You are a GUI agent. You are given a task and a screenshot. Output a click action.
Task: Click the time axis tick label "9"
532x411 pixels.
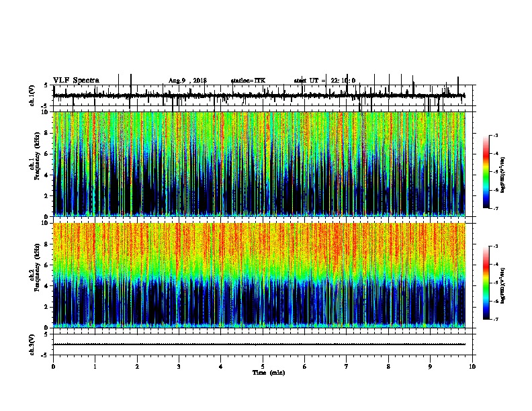pyautogui.click(x=430, y=367)
